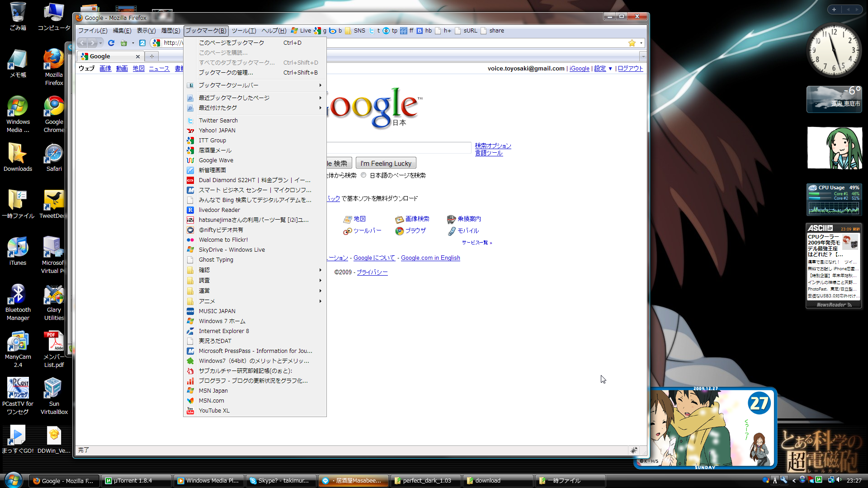The height and width of the screenshot is (488, 868).
Task: Click the I'm Feeling Lucky button
Action: pyautogui.click(x=386, y=164)
